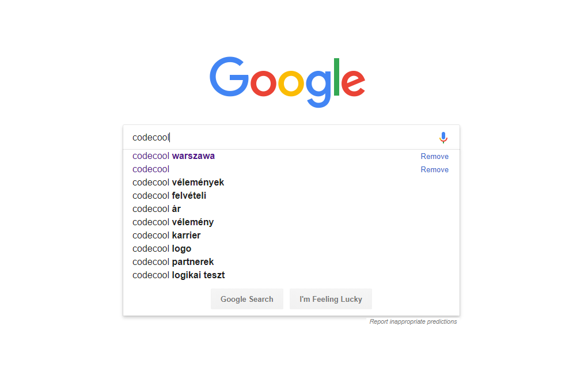This screenshot has width=588, height=379.
Task: Choose the "codecool logikai teszt" suggestion
Action: (x=291, y=275)
